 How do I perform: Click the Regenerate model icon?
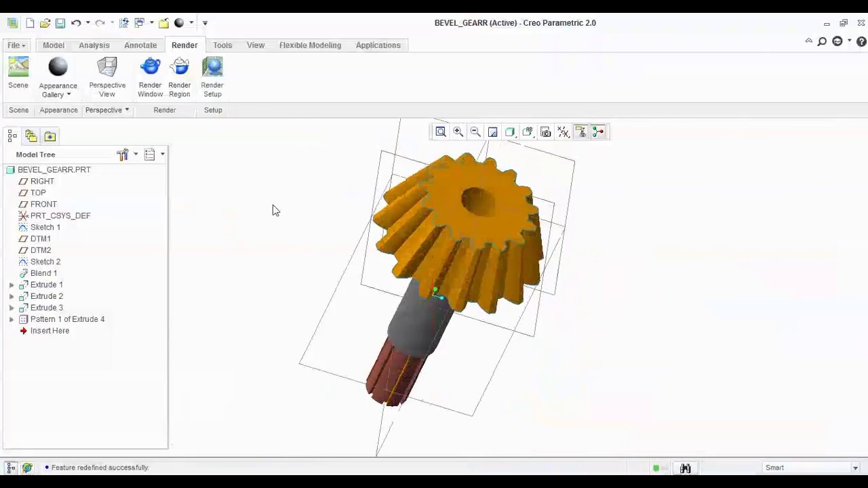[x=123, y=23]
